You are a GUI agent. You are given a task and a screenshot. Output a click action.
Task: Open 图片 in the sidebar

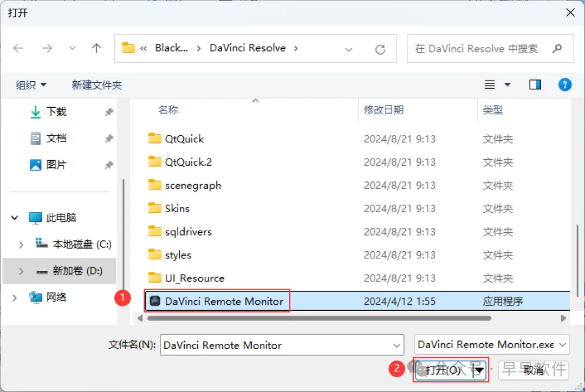coord(56,165)
